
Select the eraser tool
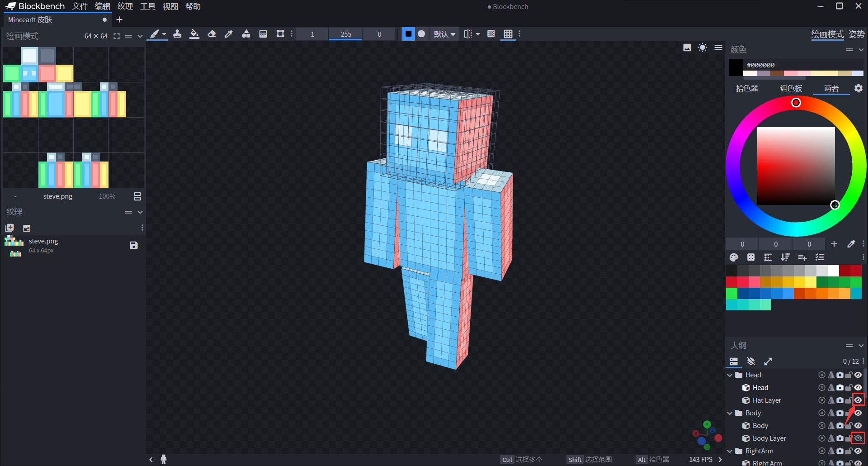pyautogui.click(x=212, y=34)
